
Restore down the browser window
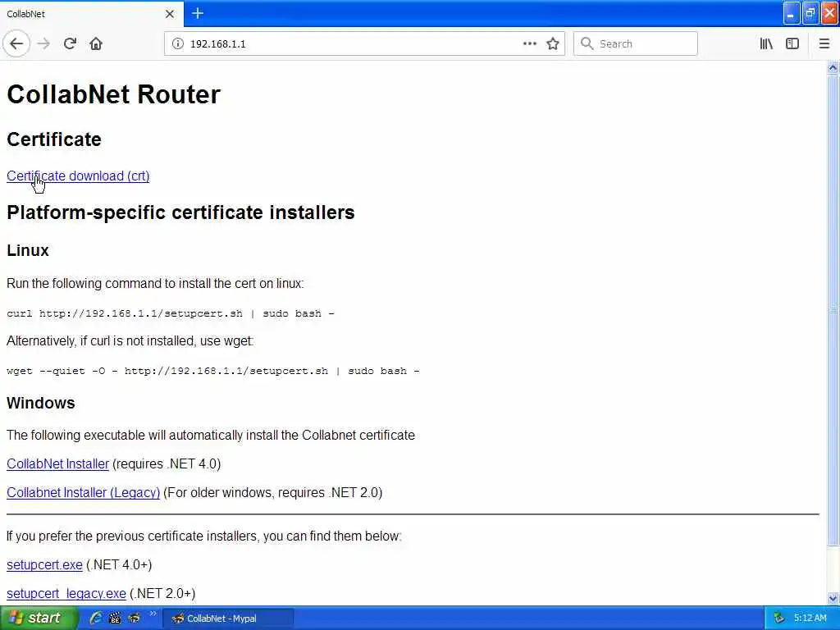click(x=810, y=13)
